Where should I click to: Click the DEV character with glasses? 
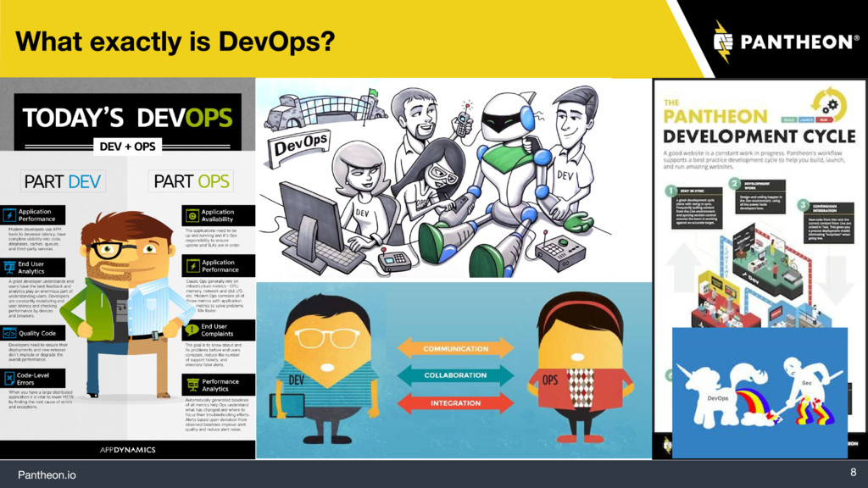coord(326,368)
